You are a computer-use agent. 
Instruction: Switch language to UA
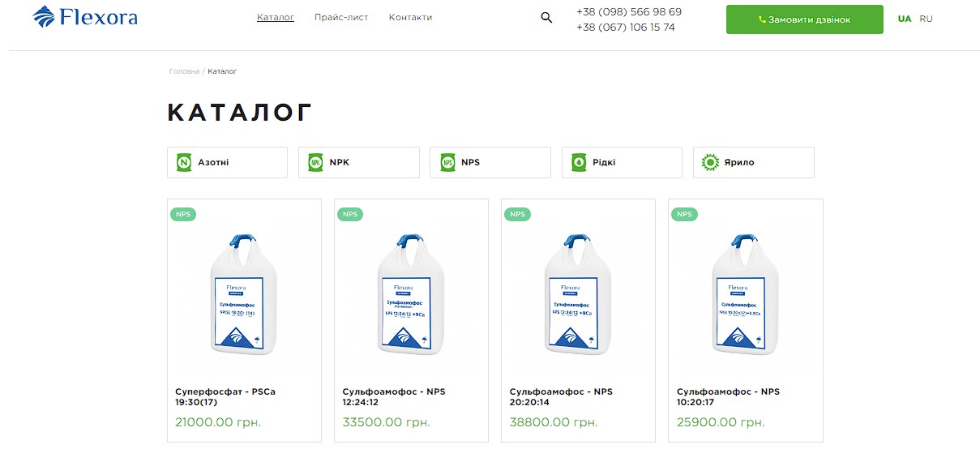[905, 19]
